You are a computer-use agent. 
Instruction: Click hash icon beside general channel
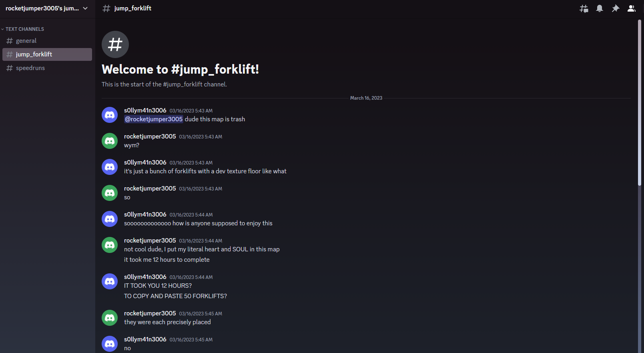(x=10, y=41)
